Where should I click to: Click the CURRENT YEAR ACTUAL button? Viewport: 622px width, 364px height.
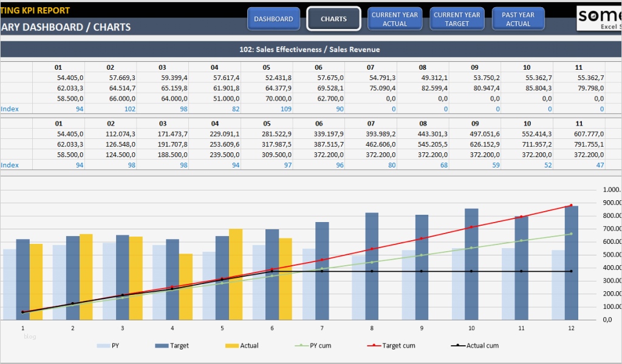tap(395, 18)
